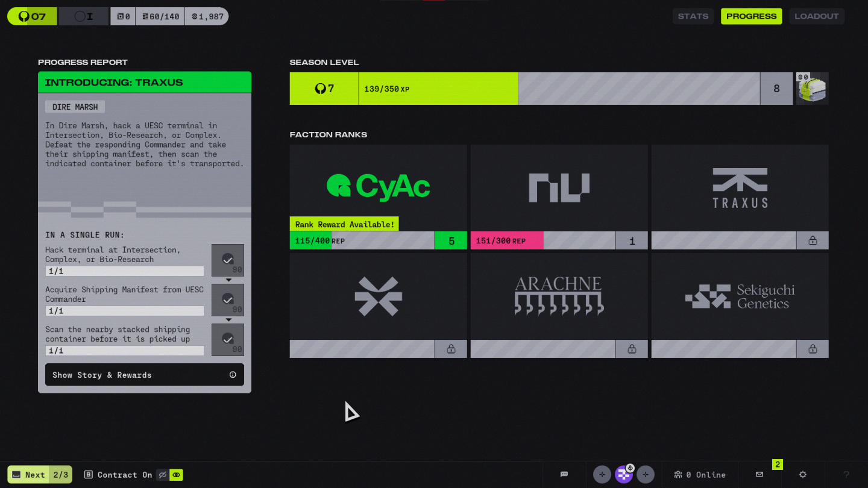Screen dimensions: 868x488
Task: Click the Traxus rank lock icon
Action: (x=813, y=240)
